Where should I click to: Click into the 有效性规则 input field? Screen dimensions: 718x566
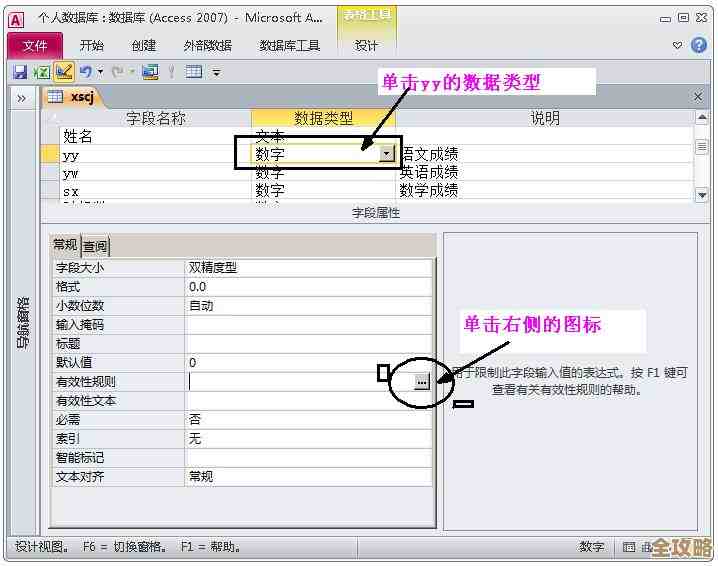(x=300, y=382)
